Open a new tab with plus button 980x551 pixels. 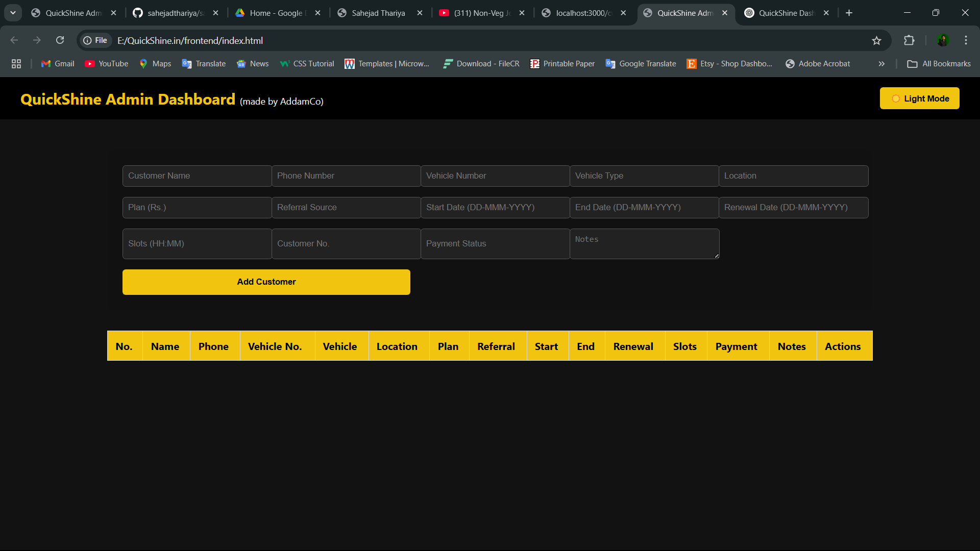(849, 13)
